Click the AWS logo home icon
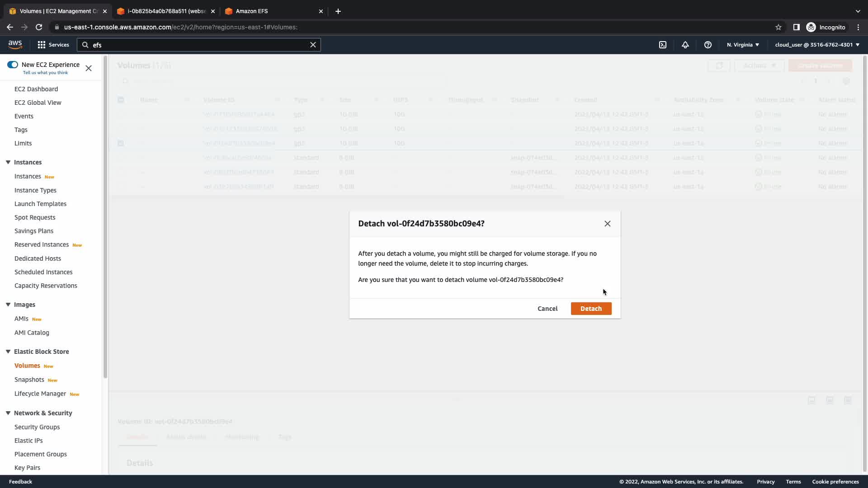The height and width of the screenshot is (488, 868). (15, 44)
